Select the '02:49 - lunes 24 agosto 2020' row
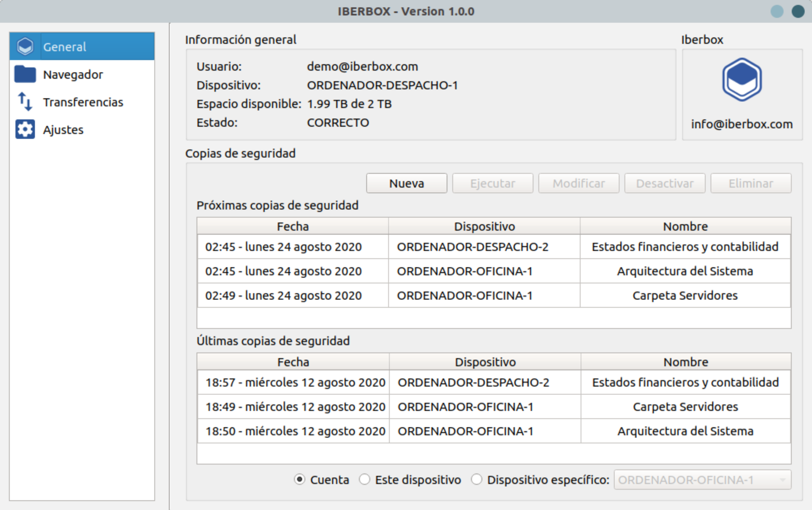The height and width of the screenshot is (510, 812). tap(494, 295)
